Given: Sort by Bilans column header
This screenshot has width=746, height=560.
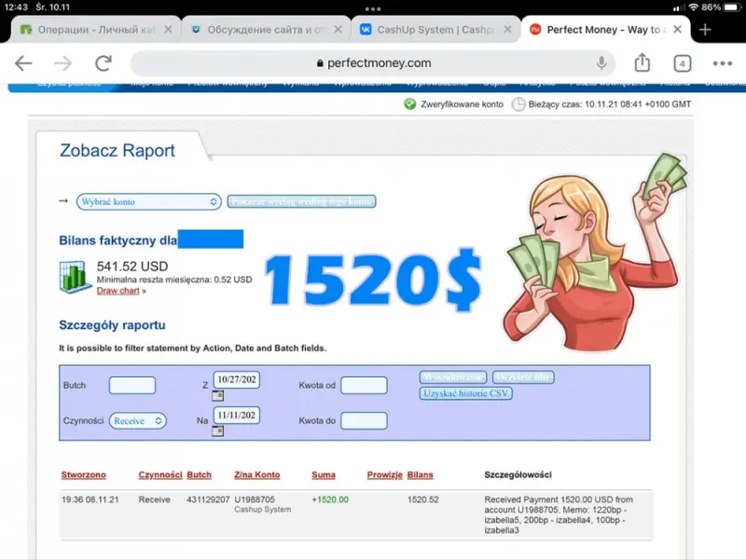Looking at the screenshot, I should coord(421,474).
